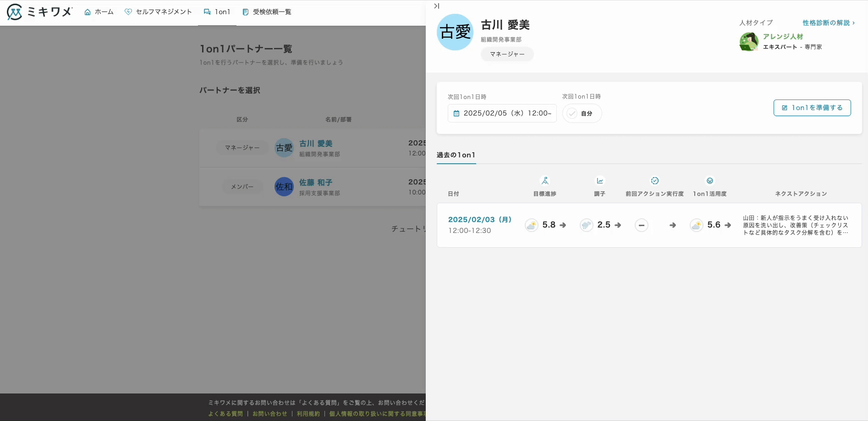
Task: Select partner 佐藤 和子
Action: pyautogui.click(x=315, y=183)
